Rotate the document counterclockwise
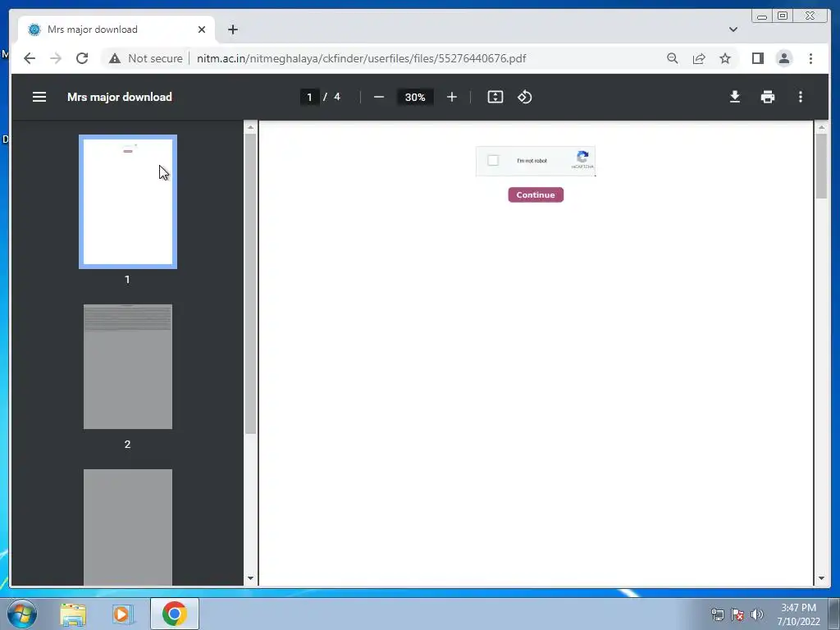The height and width of the screenshot is (630, 840). [524, 97]
